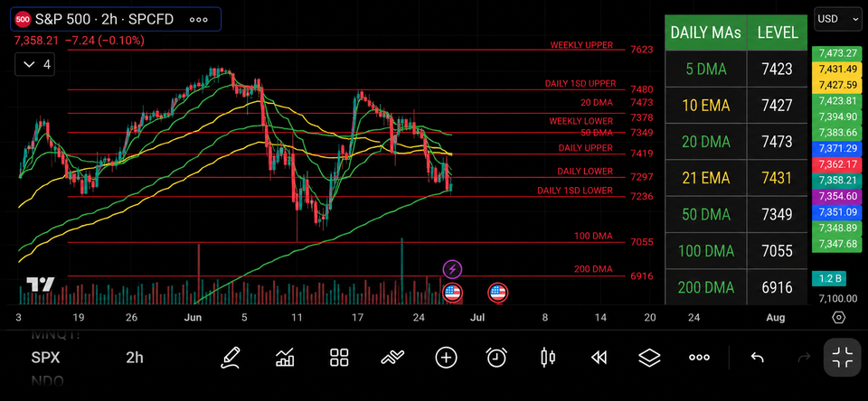This screenshot has height=401, width=868.
Task: Select the 7,358.21 teal price label
Action: coord(837,181)
